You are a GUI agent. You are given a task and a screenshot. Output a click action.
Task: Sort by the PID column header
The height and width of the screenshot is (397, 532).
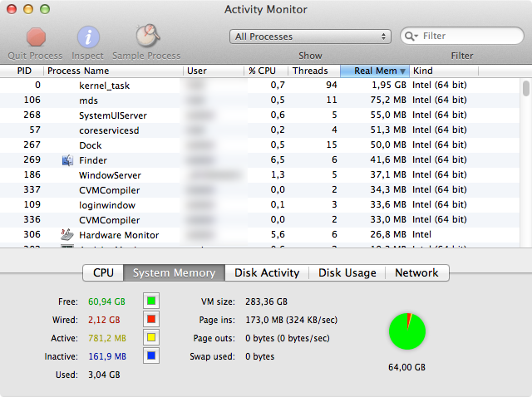pos(22,71)
